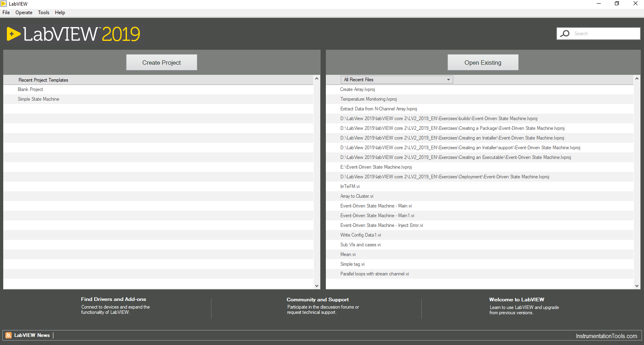Expand the All Recent Files dropdown
The width and height of the screenshot is (644, 345).
click(397, 80)
